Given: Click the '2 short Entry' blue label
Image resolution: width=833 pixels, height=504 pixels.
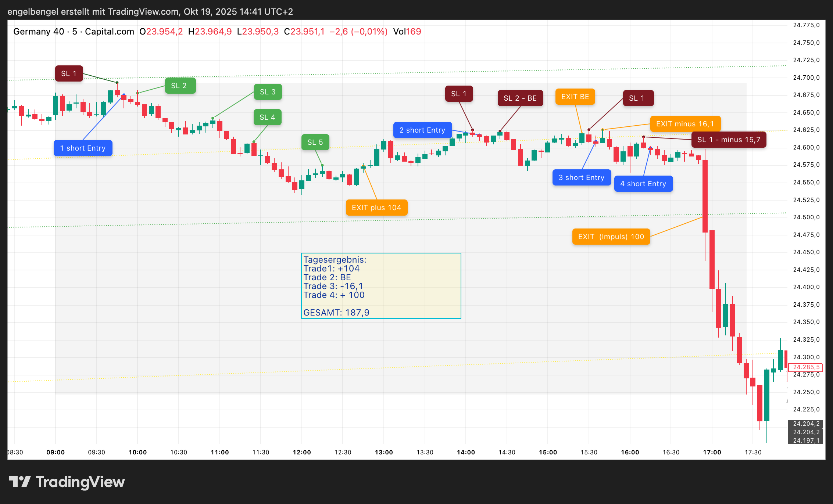Looking at the screenshot, I should [x=422, y=130].
